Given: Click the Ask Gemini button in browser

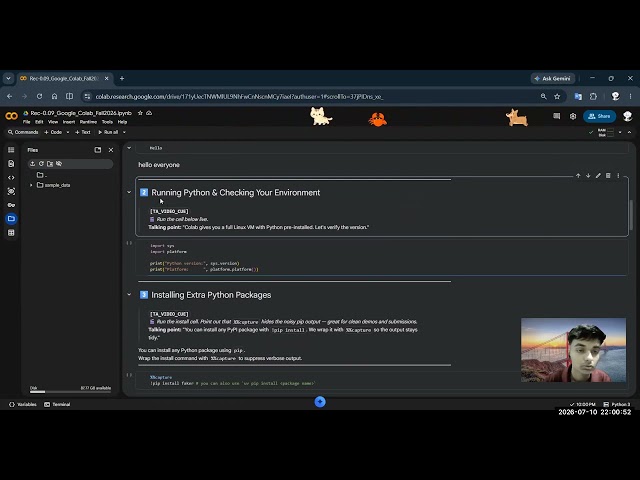Looking at the screenshot, I should 553,78.
